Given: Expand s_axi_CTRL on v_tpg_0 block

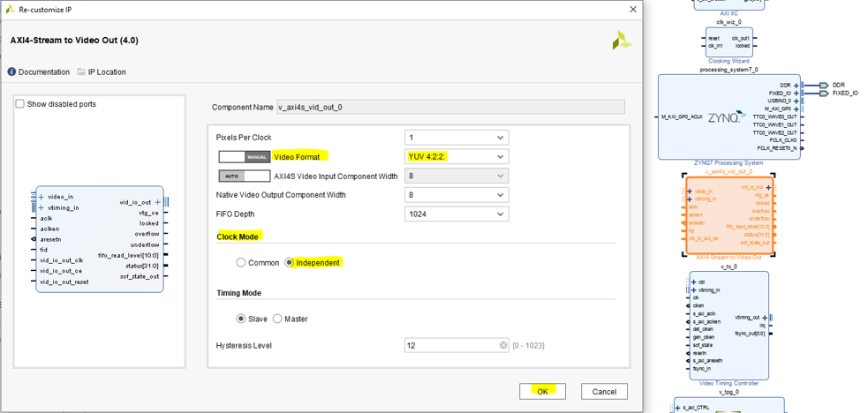Looking at the screenshot, I should [677, 408].
